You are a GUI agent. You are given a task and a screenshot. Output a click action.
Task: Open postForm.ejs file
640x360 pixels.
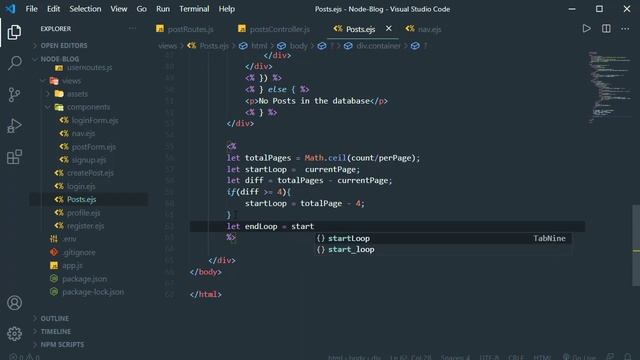tap(93, 147)
